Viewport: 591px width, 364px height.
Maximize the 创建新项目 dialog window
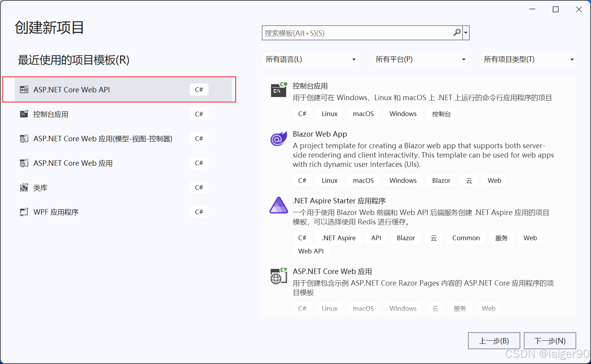click(556, 9)
